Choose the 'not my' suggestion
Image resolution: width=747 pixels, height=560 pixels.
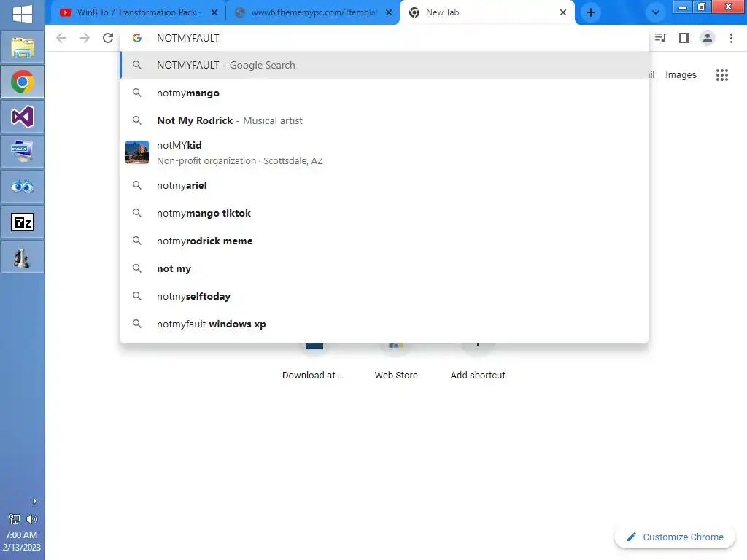coord(384,268)
